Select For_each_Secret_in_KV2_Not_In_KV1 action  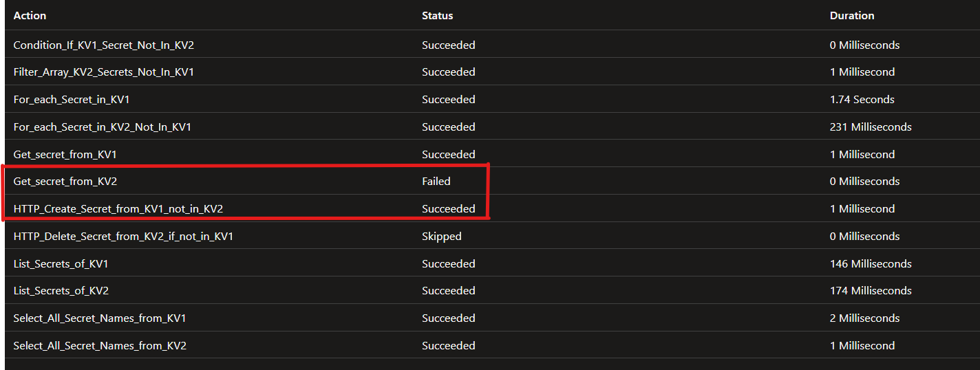click(x=103, y=127)
